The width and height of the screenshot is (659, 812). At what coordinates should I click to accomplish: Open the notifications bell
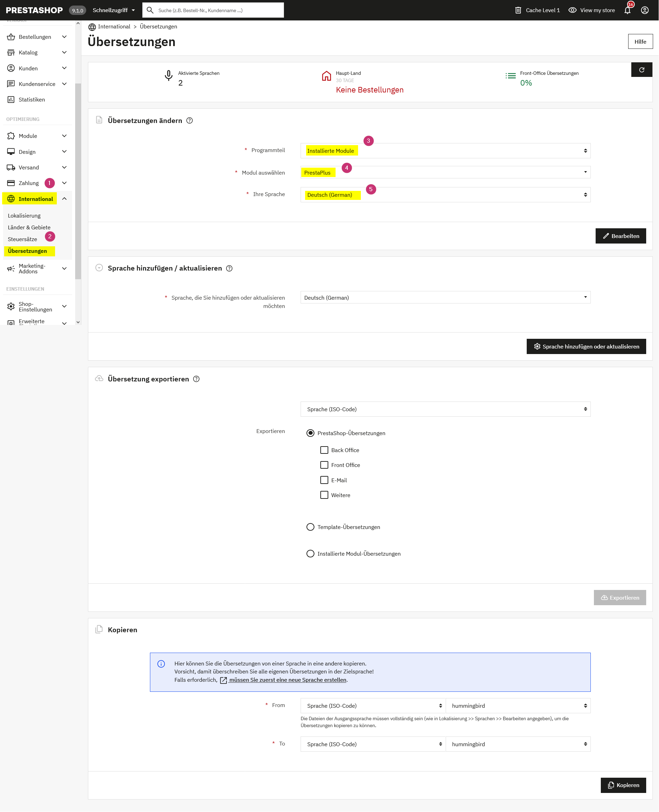click(x=627, y=10)
